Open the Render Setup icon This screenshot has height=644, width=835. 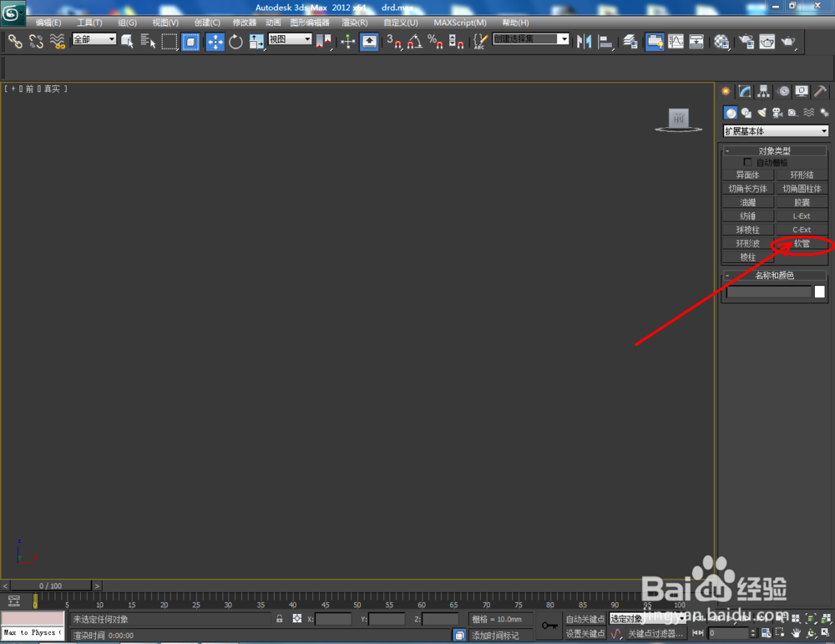point(746,42)
